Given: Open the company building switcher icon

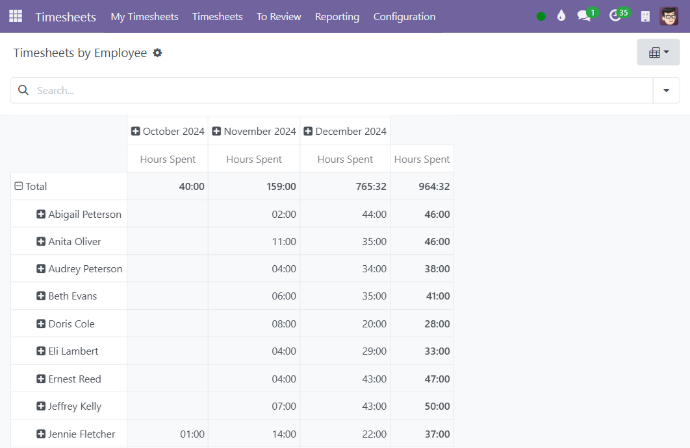Looking at the screenshot, I should click(x=645, y=17).
